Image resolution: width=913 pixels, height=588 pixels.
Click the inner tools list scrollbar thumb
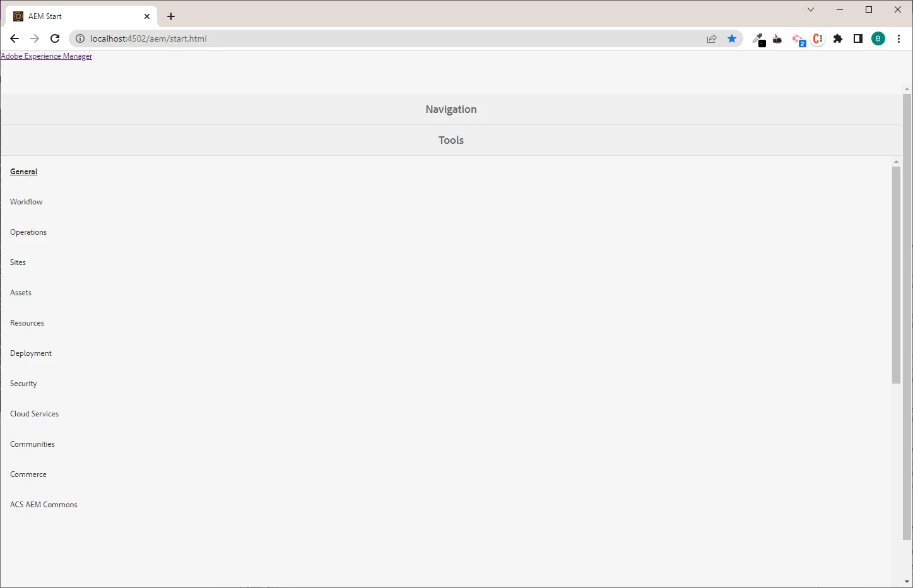(x=896, y=274)
